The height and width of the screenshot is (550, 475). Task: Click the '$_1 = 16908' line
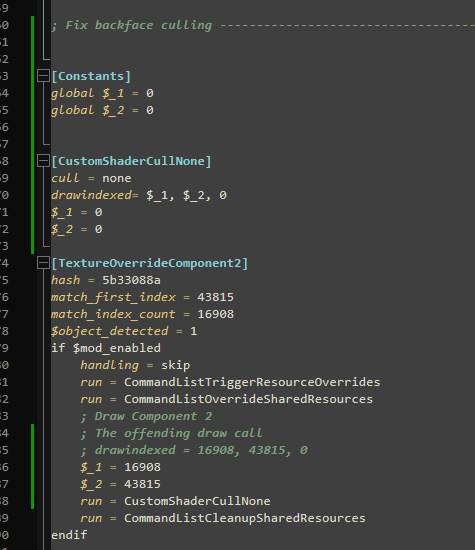[x=121, y=467]
